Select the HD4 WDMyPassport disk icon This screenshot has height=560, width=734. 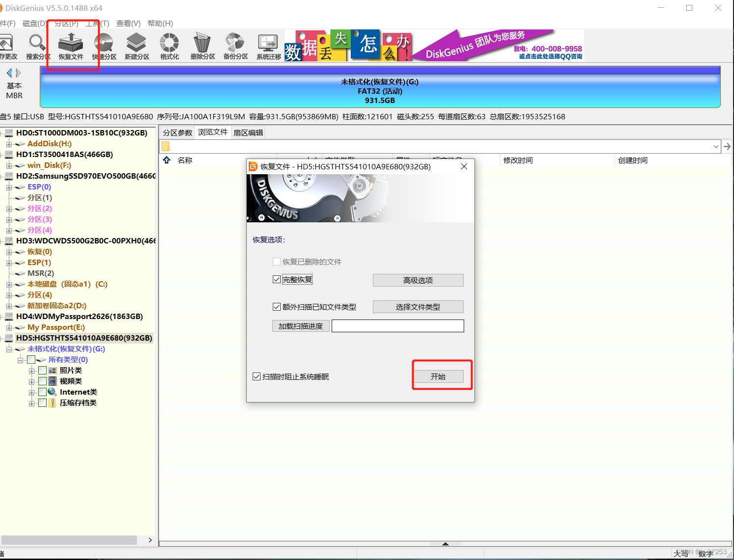coord(9,317)
